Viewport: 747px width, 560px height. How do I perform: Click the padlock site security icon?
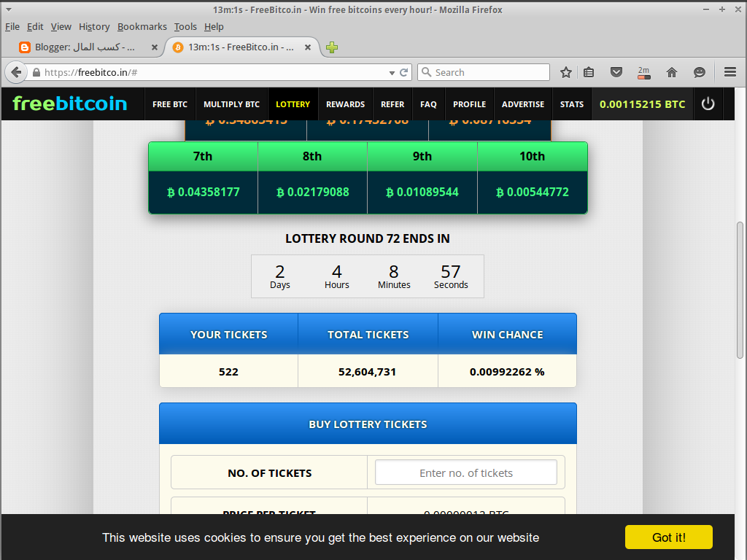(x=36, y=72)
